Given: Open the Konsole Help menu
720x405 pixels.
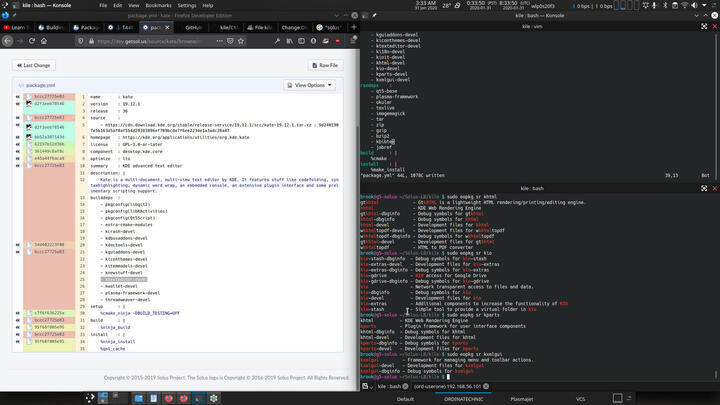Looking at the screenshot, I should point(208,6).
